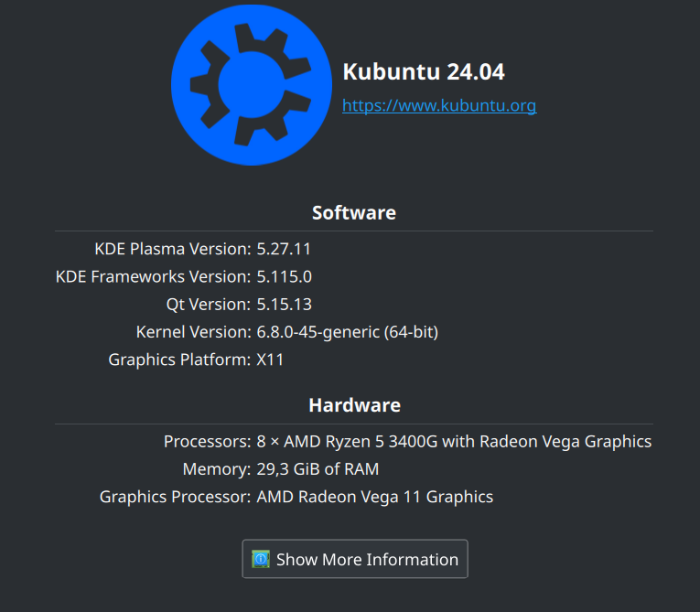Viewport: 700px width, 612px height.
Task: Click the Software section heading
Action: click(354, 213)
